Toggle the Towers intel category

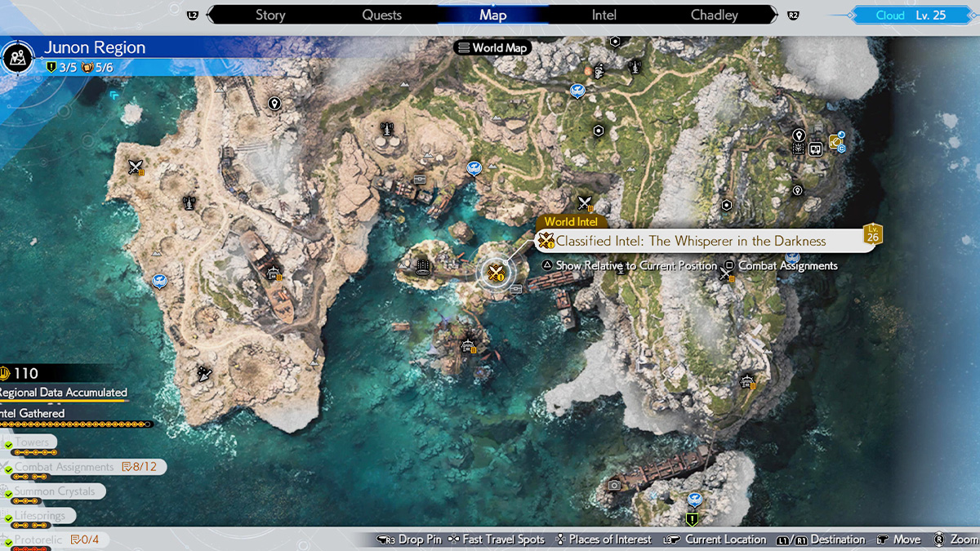[x=33, y=442]
